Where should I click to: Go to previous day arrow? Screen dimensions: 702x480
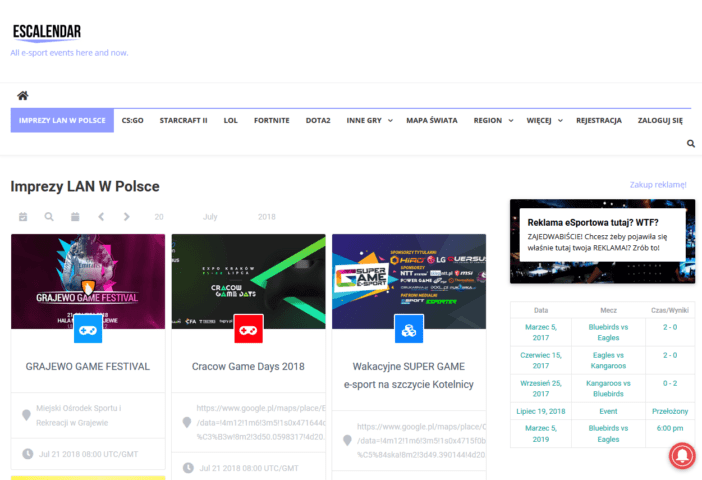click(101, 217)
